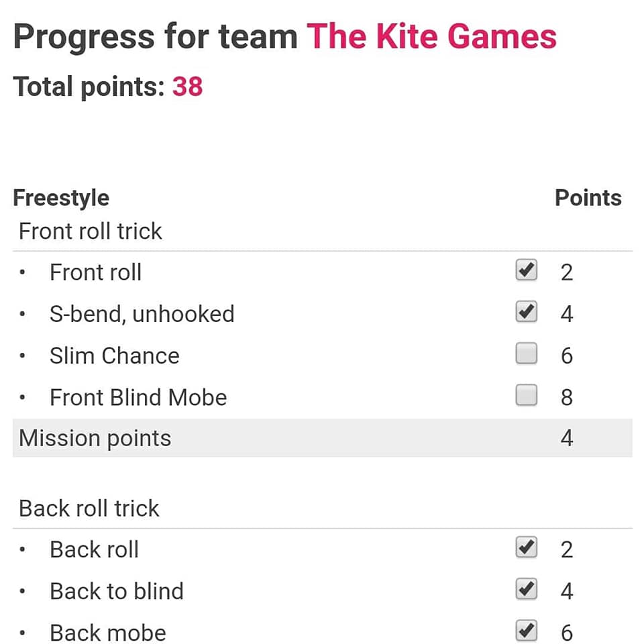Click the Mission points value 4
Viewport: 644px width, 644px height.
tap(567, 438)
